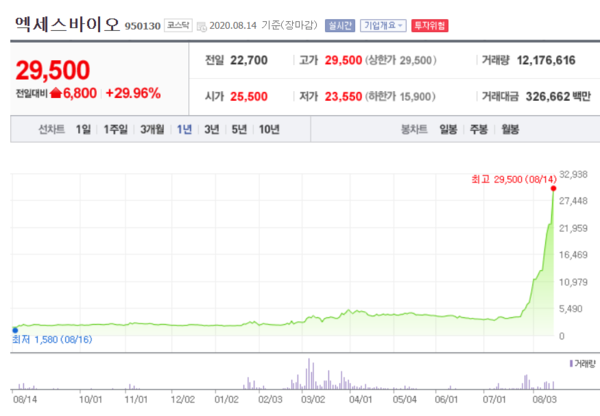Image resolution: width=600 pixels, height=416 pixels.
Task: Select the 3개월 line chart tab
Action: (x=152, y=129)
